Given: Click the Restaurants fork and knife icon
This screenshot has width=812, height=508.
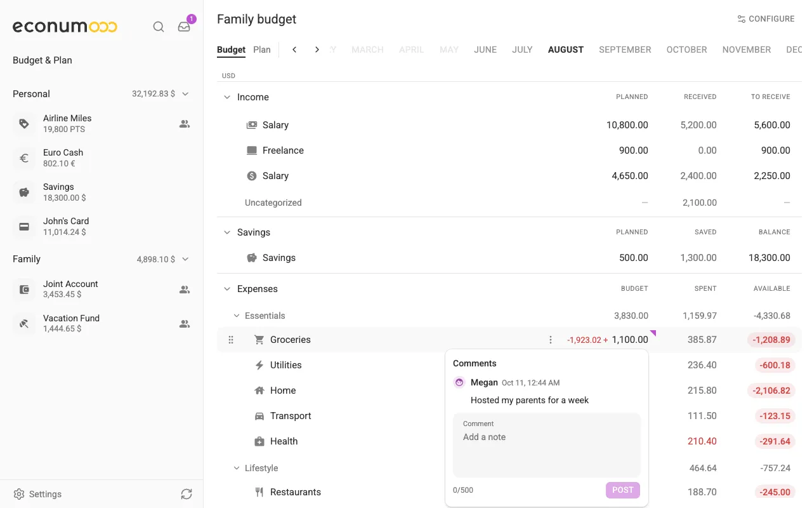Looking at the screenshot, I should pyautogui.click(x=259, y=492).
